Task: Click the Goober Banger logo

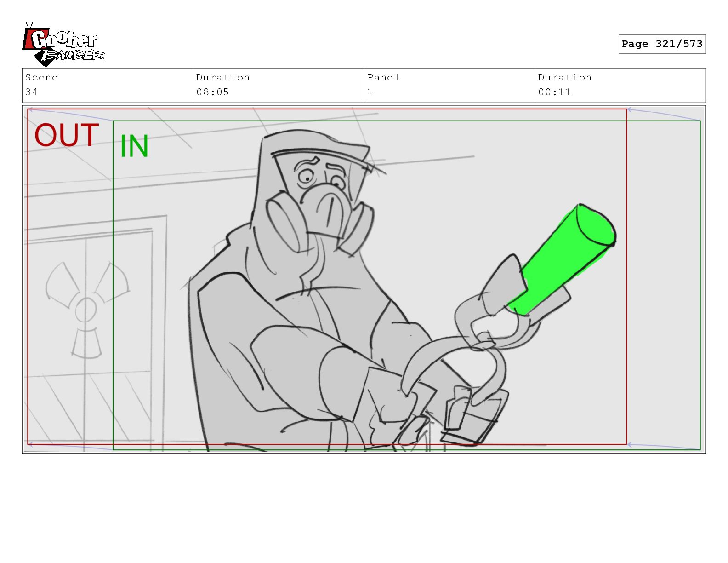Action: 63,45
